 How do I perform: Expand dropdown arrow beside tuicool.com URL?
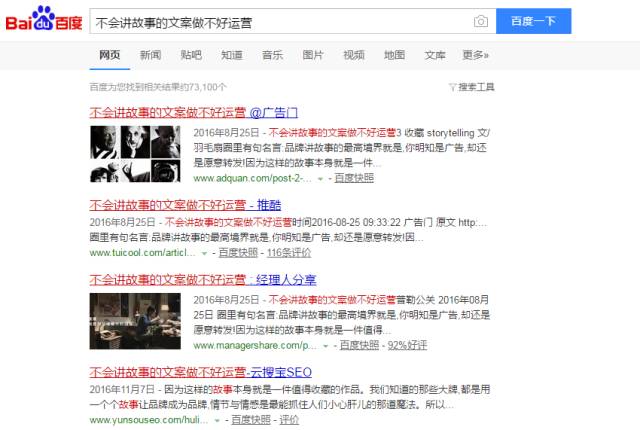coord(204,253)
